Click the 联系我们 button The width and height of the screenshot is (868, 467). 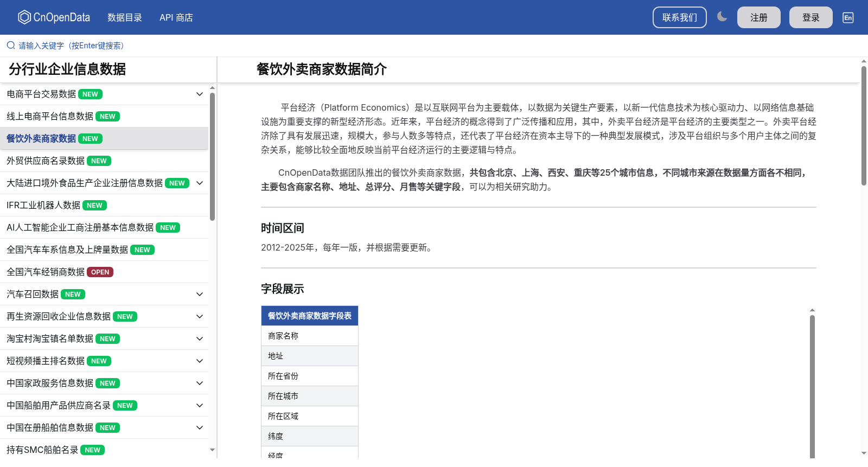(679, 17)
